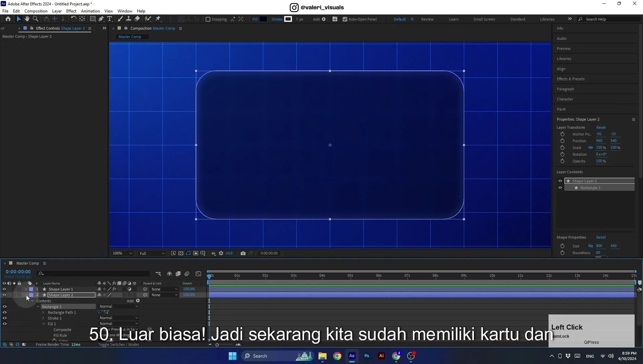Switch to the Review workspace
Image resolution: width=643 pixels, height=364 pixels.
coord(427,19)
